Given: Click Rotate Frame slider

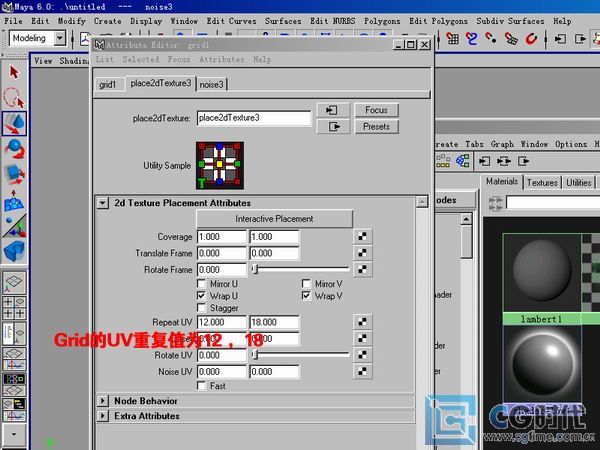Looking at the screenshot, I should (301, 269).
